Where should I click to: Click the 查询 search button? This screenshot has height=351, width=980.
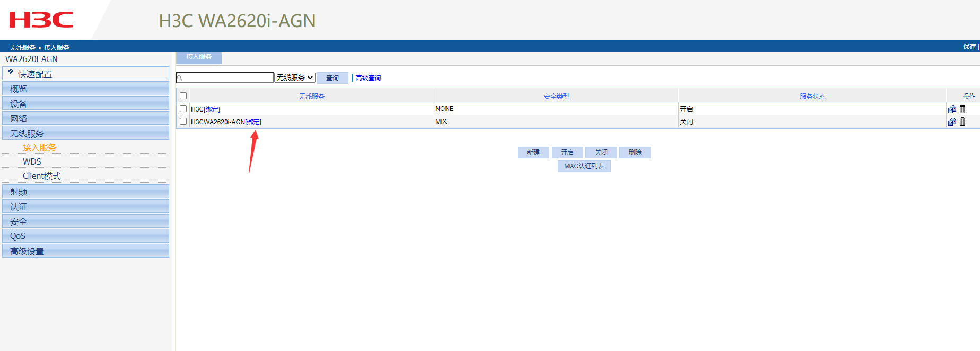332,78
